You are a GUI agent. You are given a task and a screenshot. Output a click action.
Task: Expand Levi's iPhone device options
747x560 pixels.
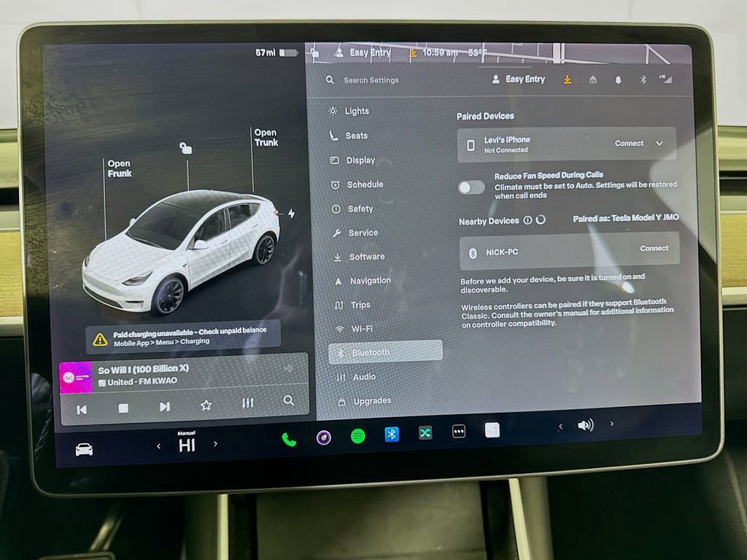pyautogui.click(x=659, y=144)
